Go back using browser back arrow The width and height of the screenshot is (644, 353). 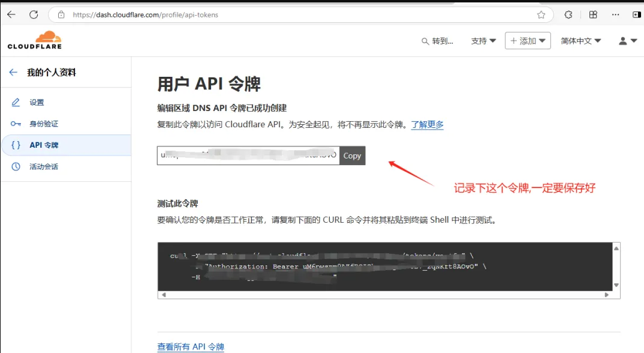pos(11,15)
